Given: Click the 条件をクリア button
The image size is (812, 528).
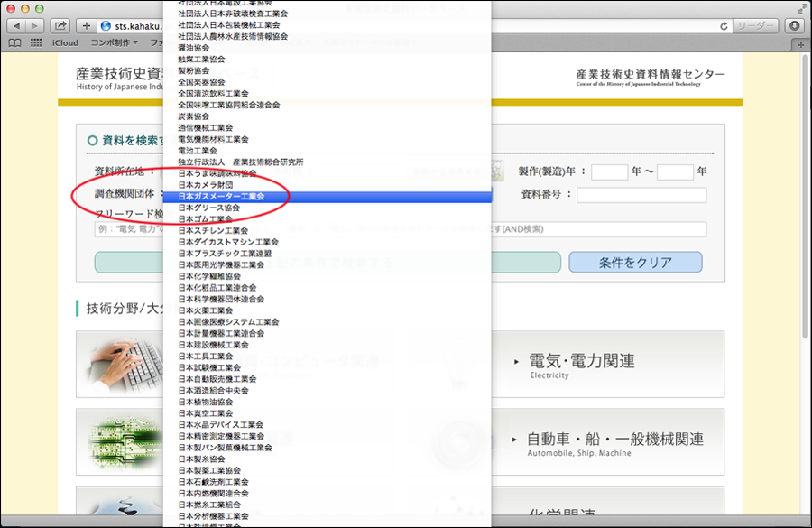Looking at the screenshot, I should 635,262.
